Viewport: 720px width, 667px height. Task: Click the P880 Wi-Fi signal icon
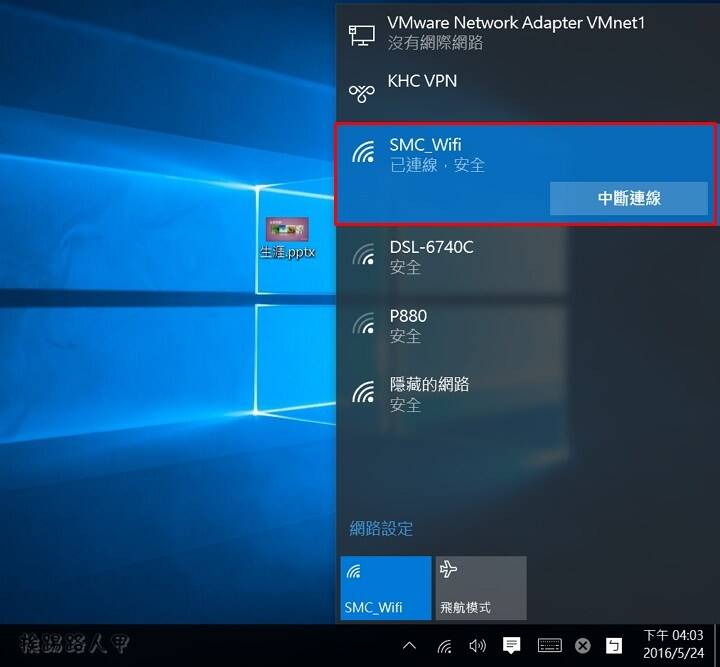[x=363, y=323]
